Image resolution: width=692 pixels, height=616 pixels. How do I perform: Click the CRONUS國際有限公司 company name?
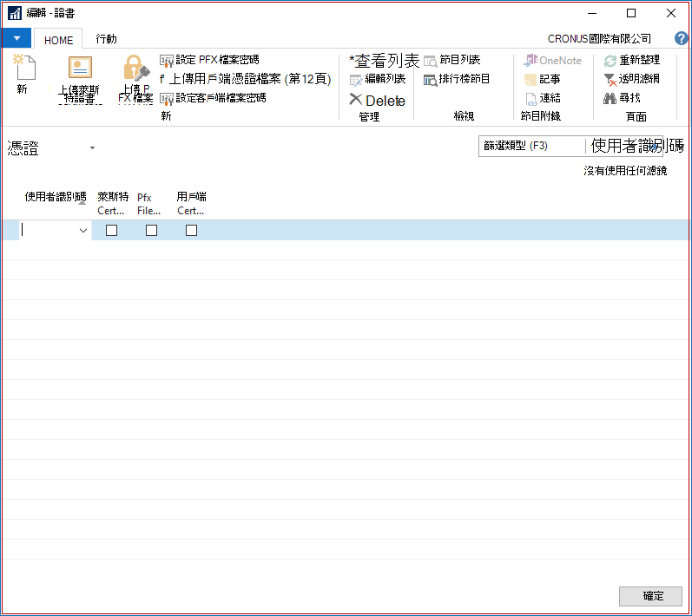(599, 39)
